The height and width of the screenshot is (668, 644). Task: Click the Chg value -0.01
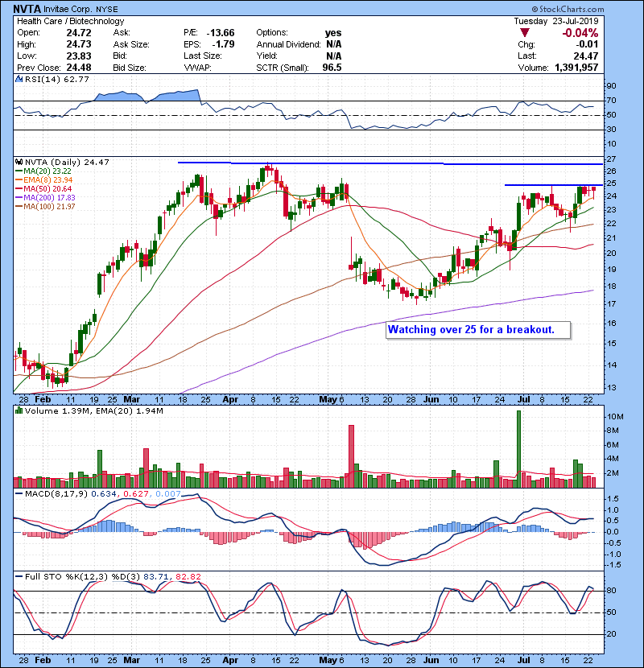tap(588, 44)
